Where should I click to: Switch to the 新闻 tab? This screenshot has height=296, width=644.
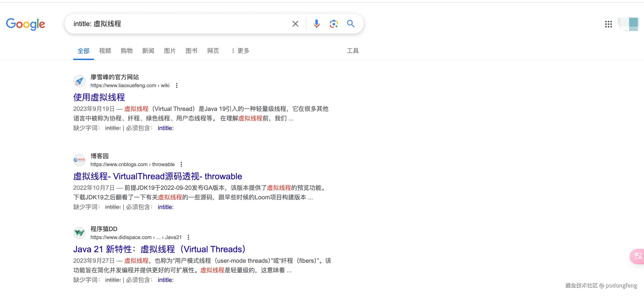148,51
